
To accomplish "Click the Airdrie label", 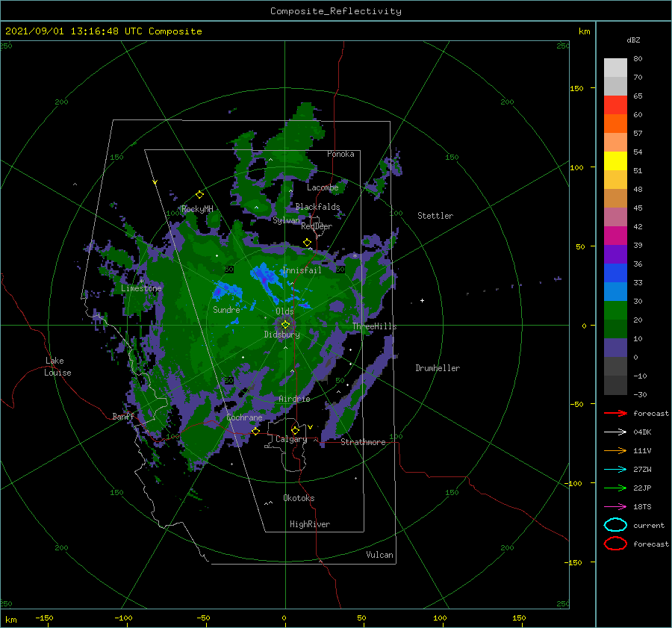I will 294,399.
